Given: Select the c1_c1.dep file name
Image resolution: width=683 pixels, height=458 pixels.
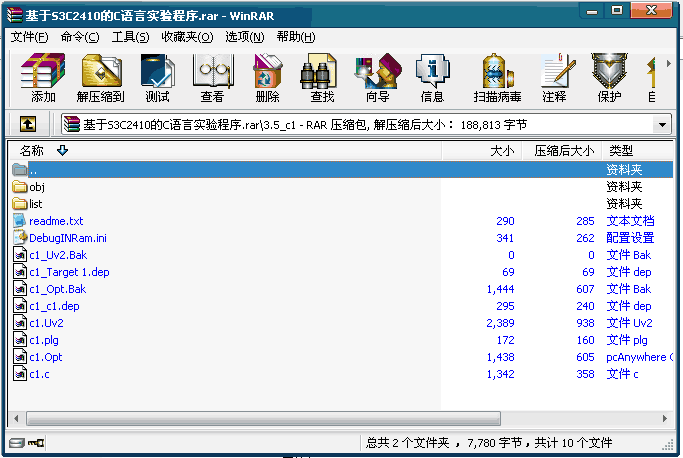Looking at the screenshot, I should 54,306.
